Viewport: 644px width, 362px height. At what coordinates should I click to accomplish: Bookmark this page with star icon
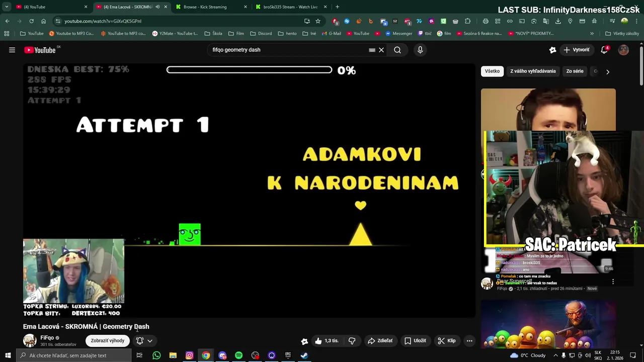coord(317,21)
